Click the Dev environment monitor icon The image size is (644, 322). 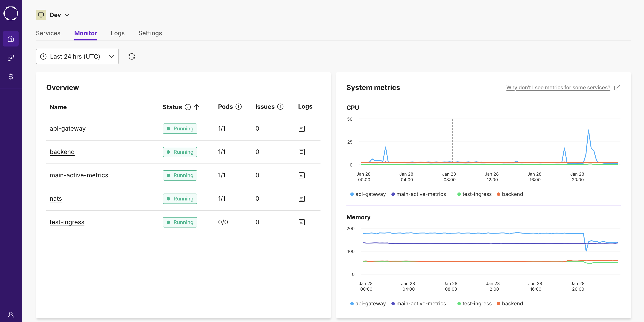coord(41,15)
